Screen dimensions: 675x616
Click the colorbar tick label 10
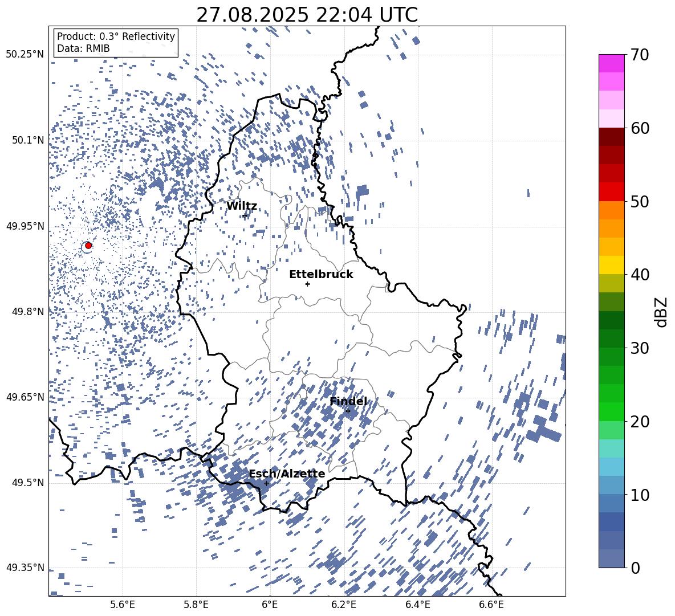(640, 495)
